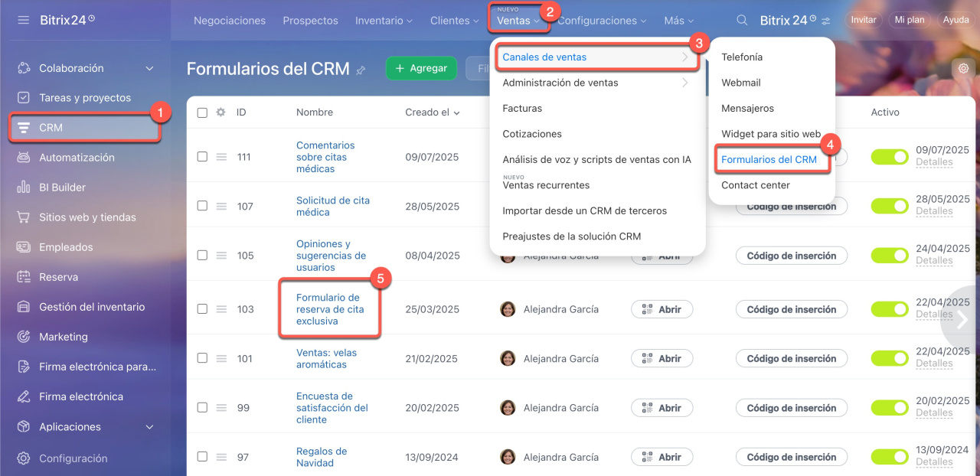Select Cotizaciones in the Ventas menu
Viewport: 980px width, 476px height.
point(532,134)
